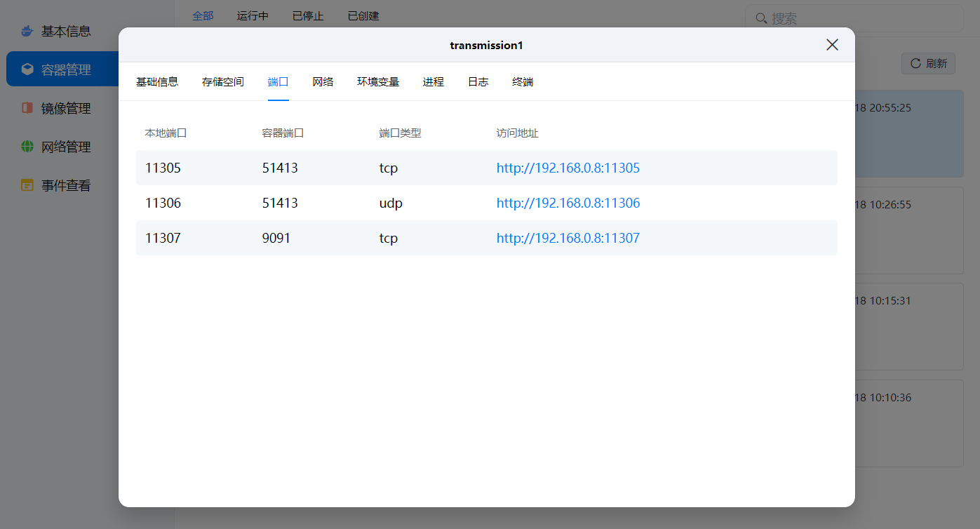View the 日志 tab
The width and height of the screenshot is (980, 529).
click(478, 82)
